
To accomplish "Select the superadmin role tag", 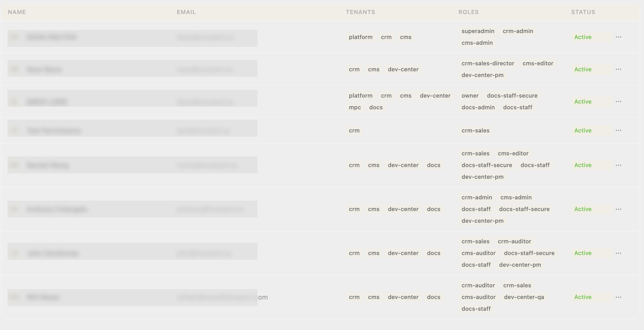I will point(478,31).
